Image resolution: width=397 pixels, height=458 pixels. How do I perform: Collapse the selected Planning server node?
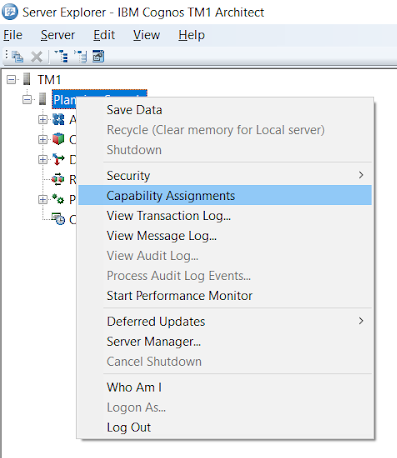pos(27,99)
